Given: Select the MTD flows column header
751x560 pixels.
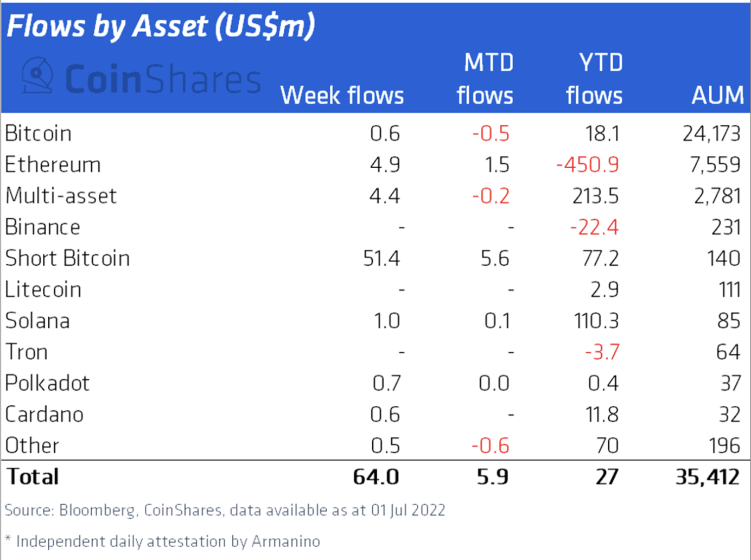Looking at the screenshot, I should pyautogui.click(x=485, y=79).
